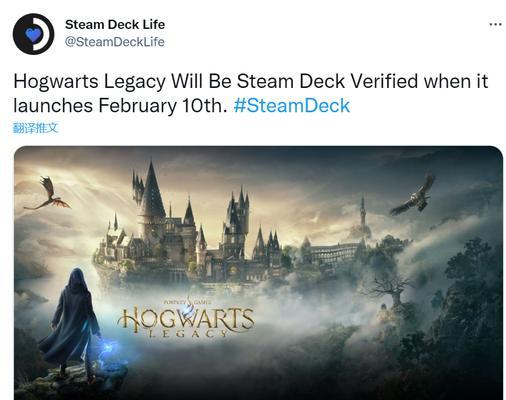The width and height of the screenshot is (506, 400).
Task: Click the bare leafless tree in the fog
Action: pos(392,289)
